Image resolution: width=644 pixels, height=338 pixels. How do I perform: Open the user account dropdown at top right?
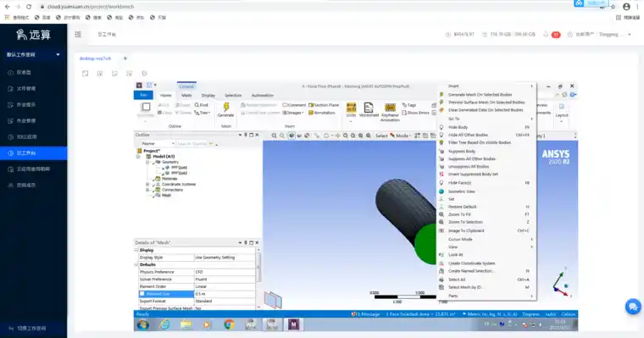601,35
